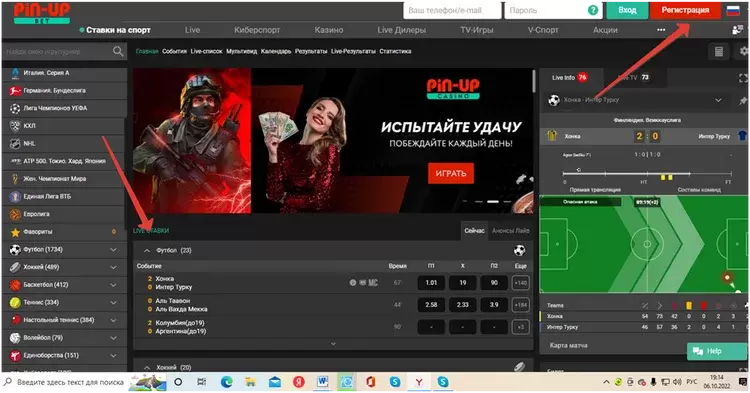
Task: Expand the Настольный теннис (384) category
Action: click(x=113, y=320)
